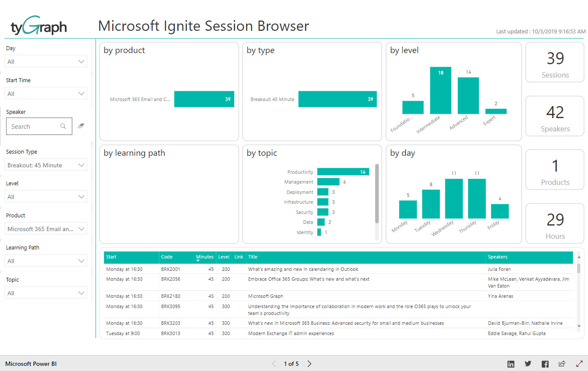Select the Advanced bar in by level
The height and width of the screenshot is (371, 588).
pyautogui.click(x=468, y=95)
